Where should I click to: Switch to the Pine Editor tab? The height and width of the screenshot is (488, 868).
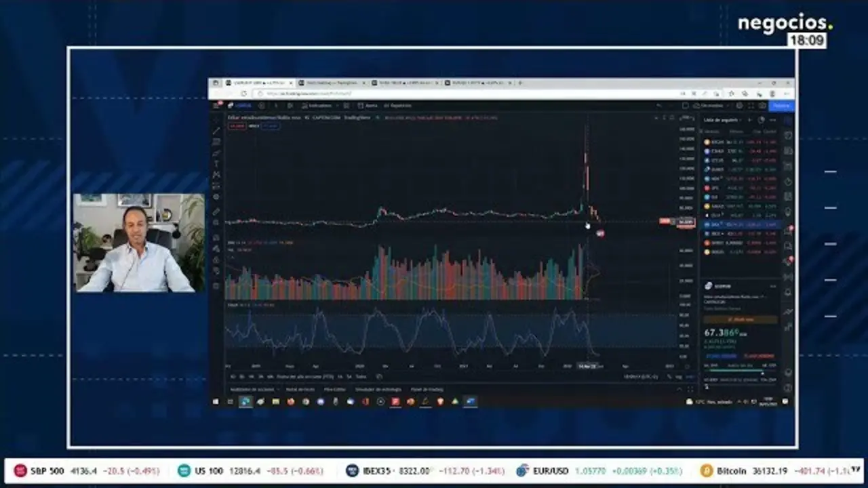pos(334,389)
